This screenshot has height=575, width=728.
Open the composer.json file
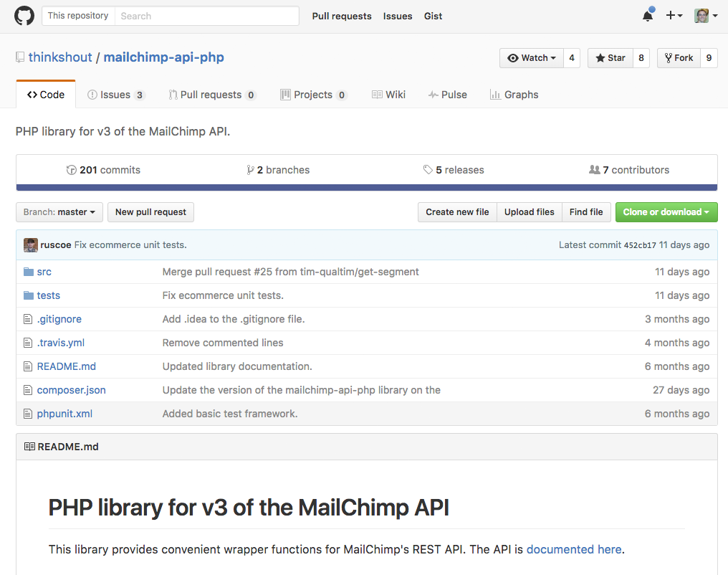click(x=71, y=390)
